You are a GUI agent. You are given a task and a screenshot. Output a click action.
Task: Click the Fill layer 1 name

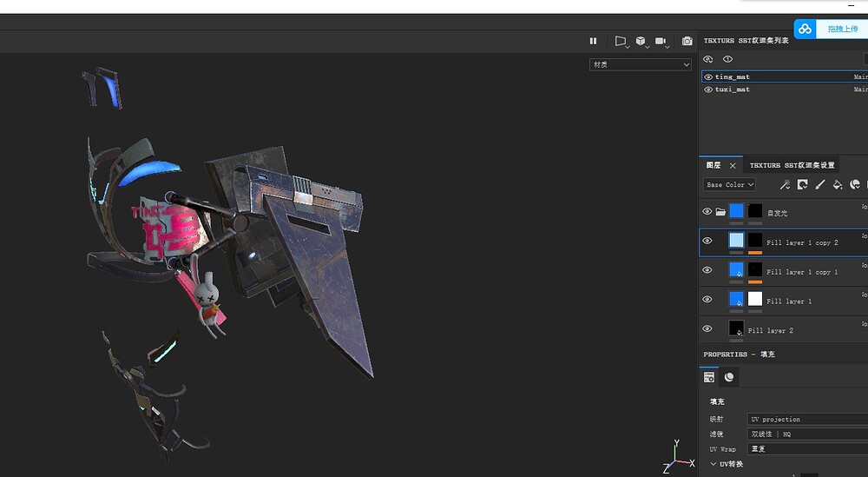[x=789, y=301]
